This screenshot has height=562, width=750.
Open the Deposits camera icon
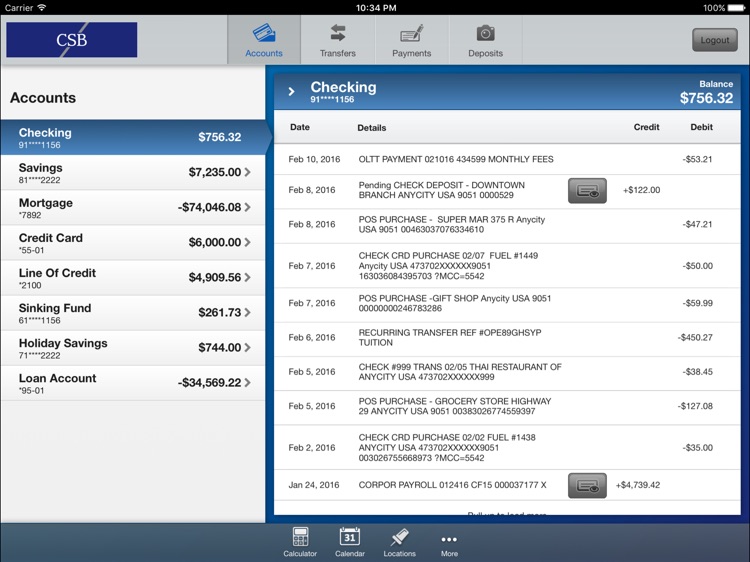485,33
